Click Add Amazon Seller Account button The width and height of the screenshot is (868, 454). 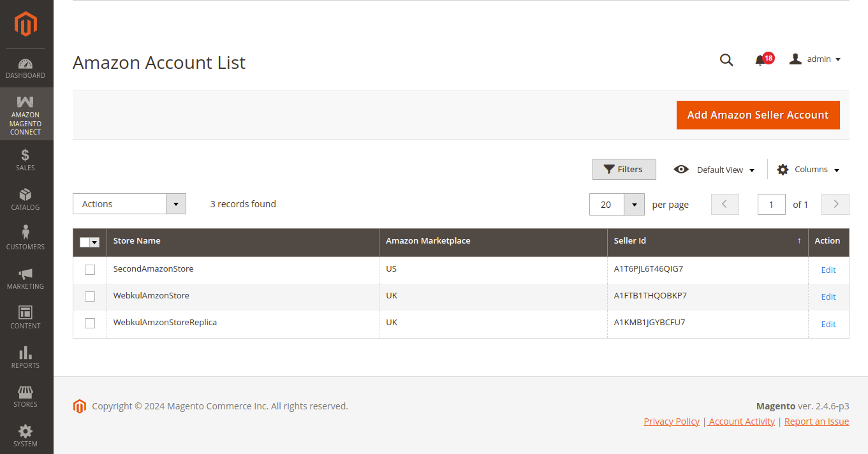(x=758, y=115)
